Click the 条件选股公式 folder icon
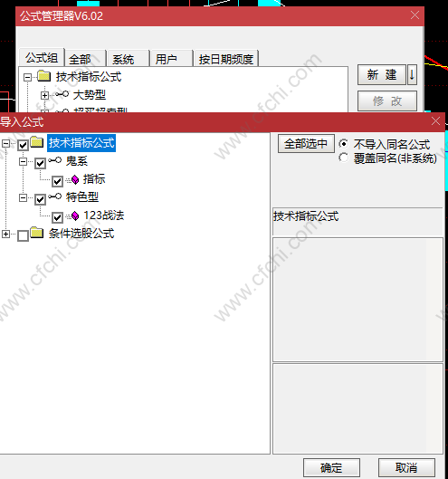This screenshot has height=479, width=448. [x=37, y=233]
